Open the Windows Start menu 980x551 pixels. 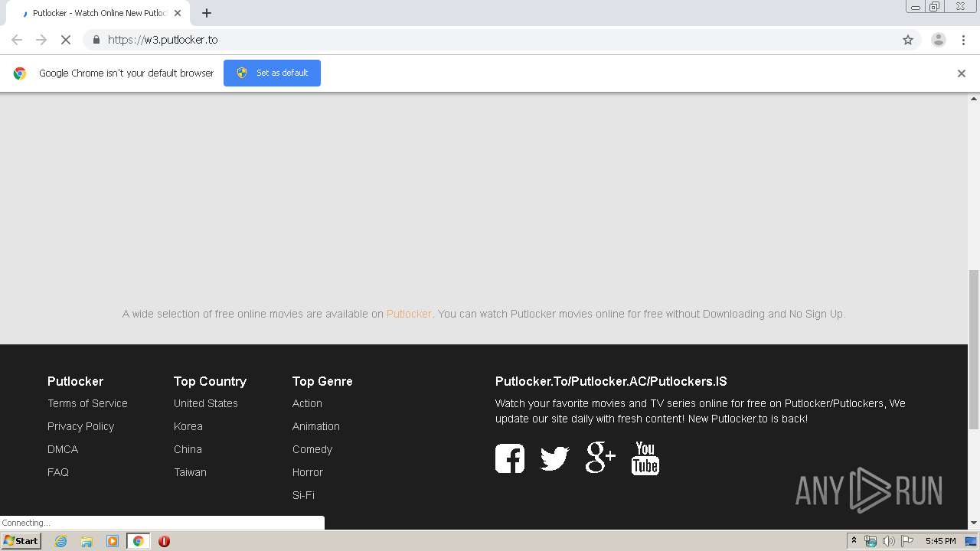[21, 540]
